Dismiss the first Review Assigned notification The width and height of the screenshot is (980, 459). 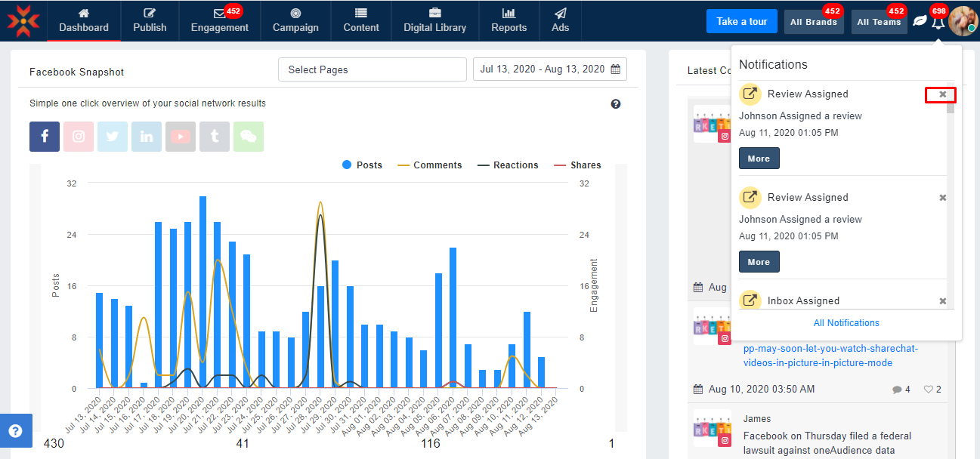942,94
